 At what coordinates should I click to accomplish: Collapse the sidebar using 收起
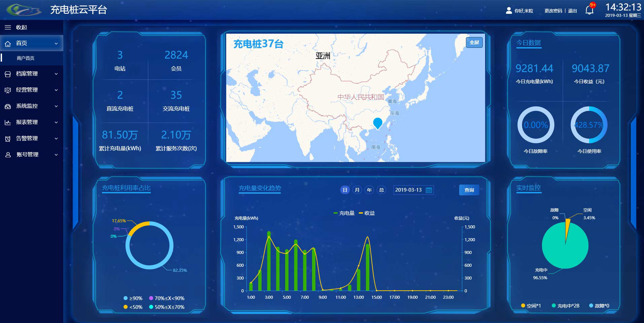pos(13,27)
